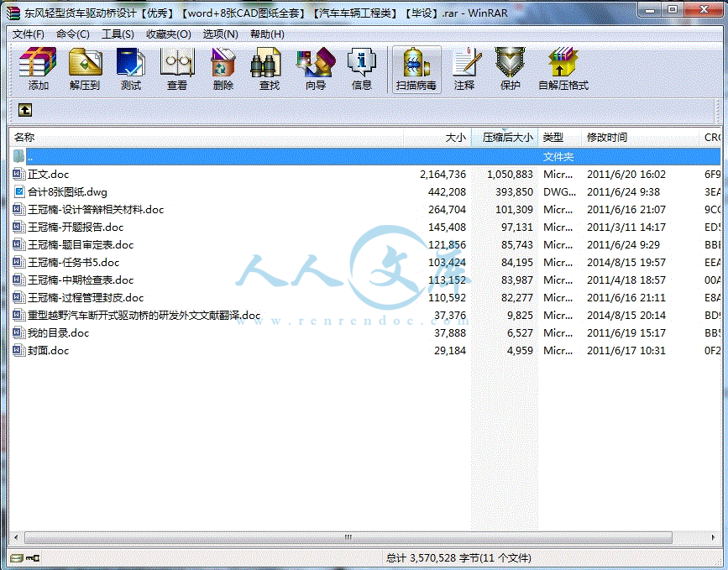Click the Find (查找) binoculars icon
Image resolution: width=728 pixels, height=570 pixels.
[266, 63]
